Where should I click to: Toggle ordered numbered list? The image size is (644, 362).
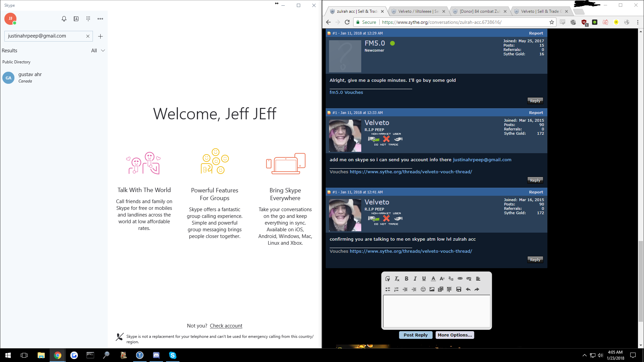coord(396,289)
